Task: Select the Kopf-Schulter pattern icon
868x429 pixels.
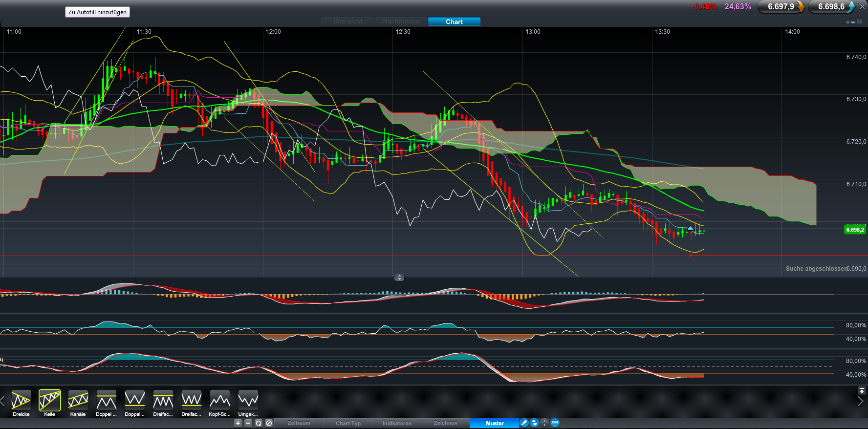Action: 220,401
